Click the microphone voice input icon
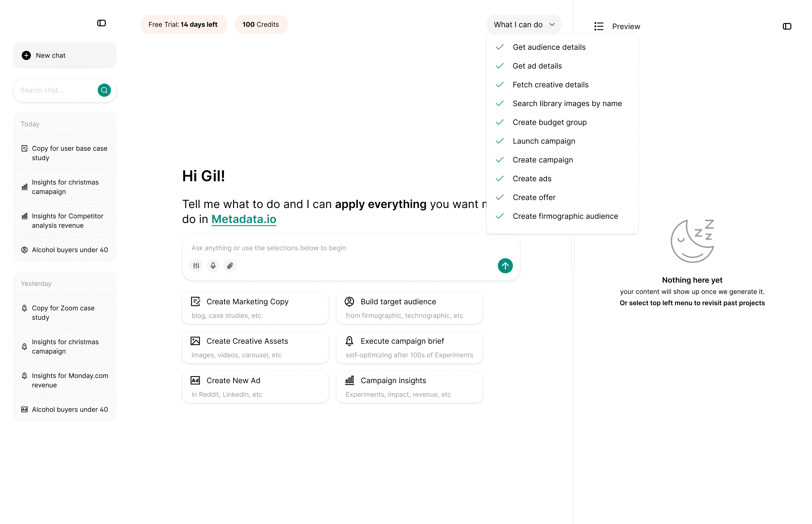Viewport: 812px width, 524px height. (x=213, y=266)
